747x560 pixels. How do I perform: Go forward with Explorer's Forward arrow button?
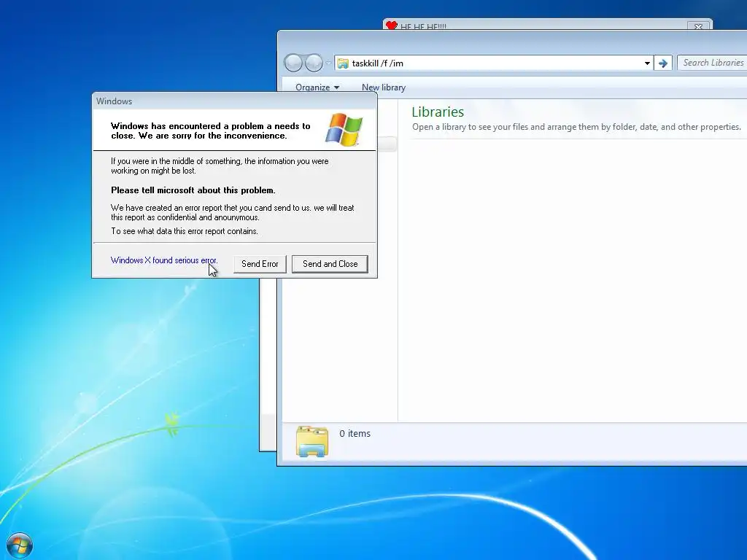(x=314, y=63)
